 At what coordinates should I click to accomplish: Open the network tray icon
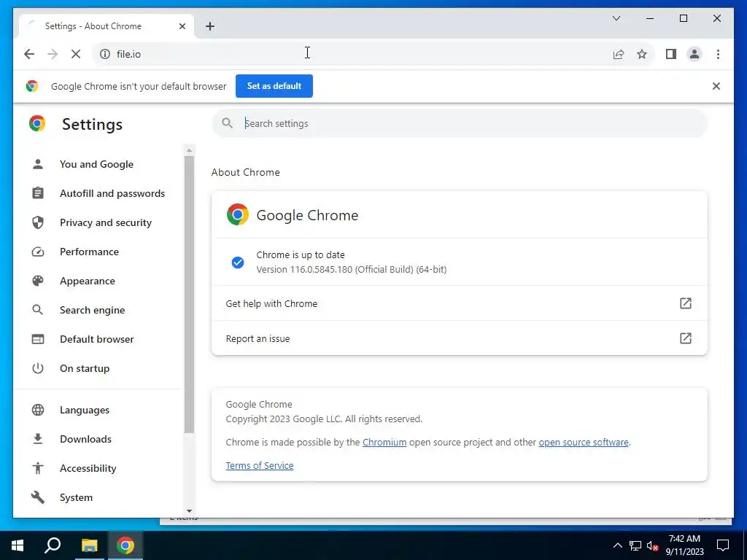[635, 545]
